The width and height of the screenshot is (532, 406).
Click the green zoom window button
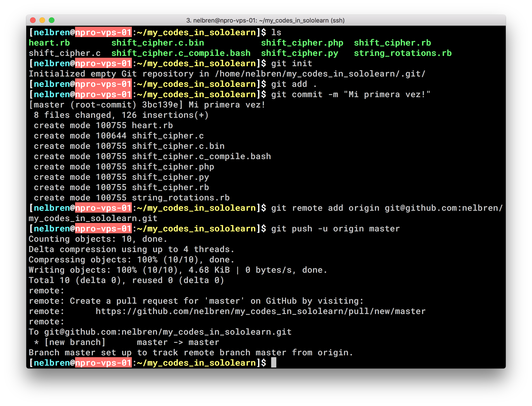[52, 20]
